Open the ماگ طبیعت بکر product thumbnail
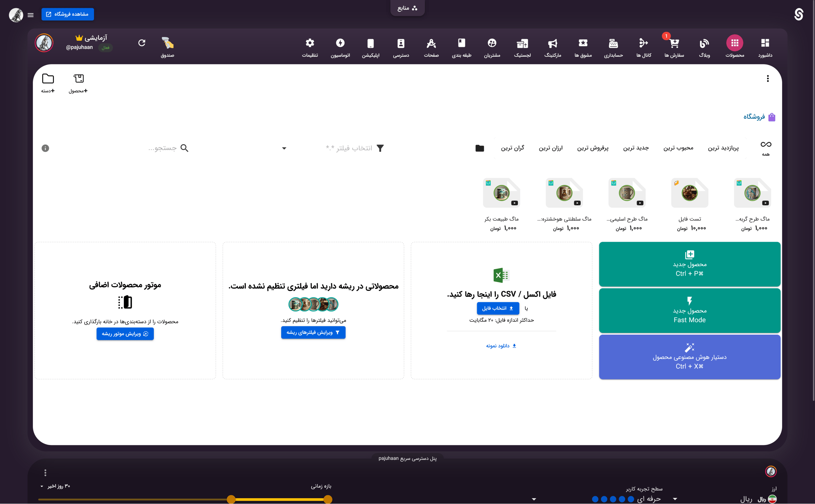 [501, 193]
